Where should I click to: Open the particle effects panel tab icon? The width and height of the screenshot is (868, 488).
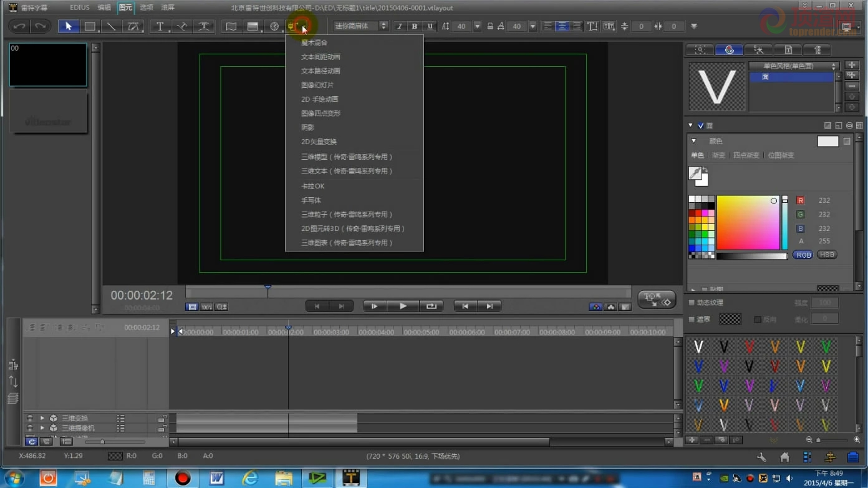[758, 50]
